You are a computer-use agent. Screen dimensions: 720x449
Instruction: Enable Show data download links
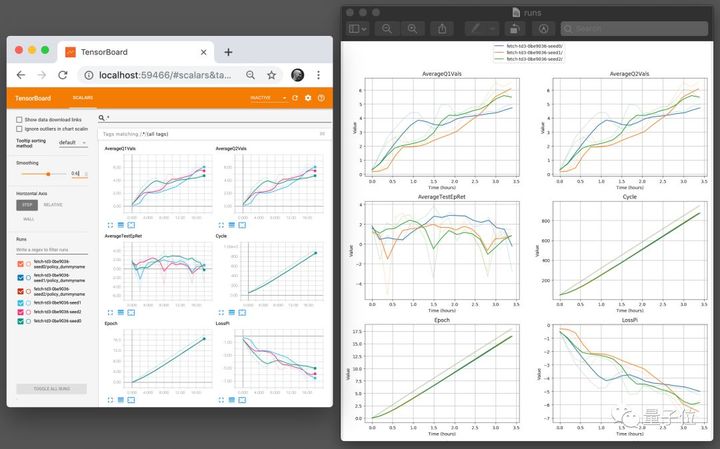pos(19,120)
